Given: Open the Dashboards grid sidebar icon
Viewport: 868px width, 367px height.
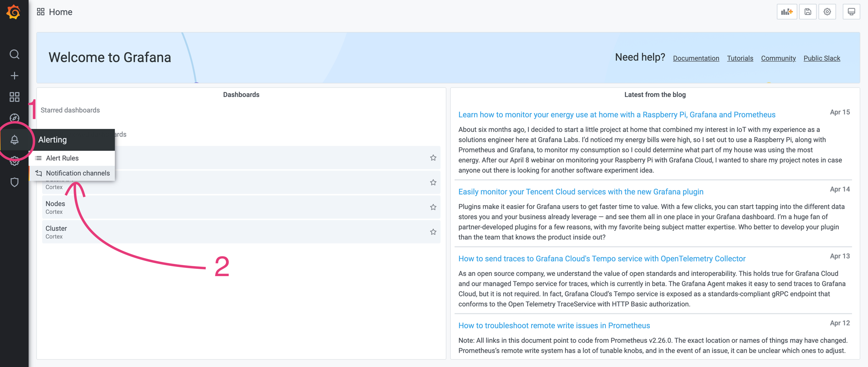Looking at the screenshot, I should [x=14, y=97].
